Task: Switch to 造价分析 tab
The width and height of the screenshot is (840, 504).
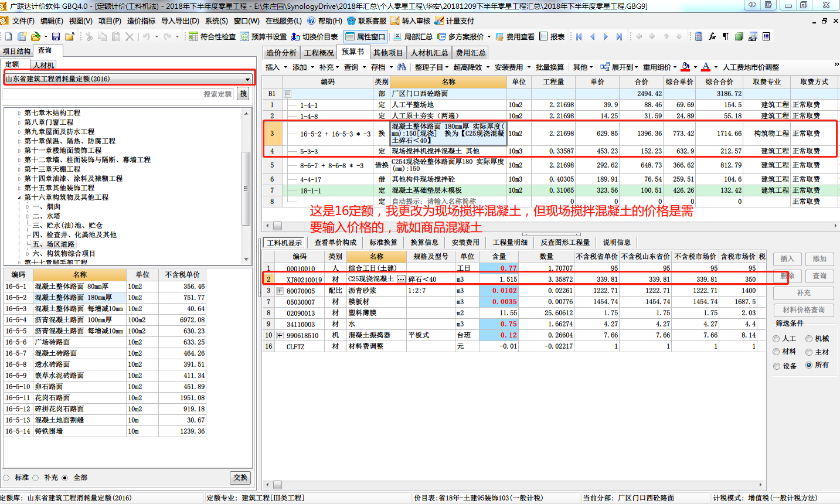Action: click(x=281, y=53)
